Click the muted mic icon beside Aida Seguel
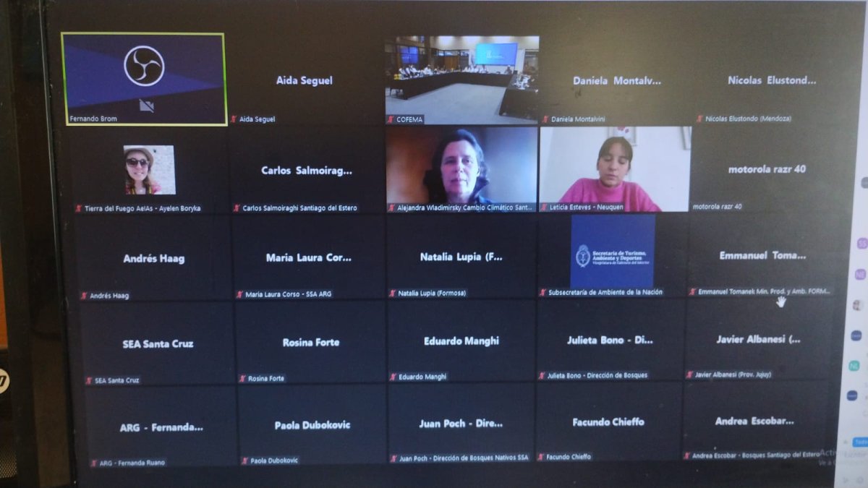The image size is (868, 488). point(234,119)
